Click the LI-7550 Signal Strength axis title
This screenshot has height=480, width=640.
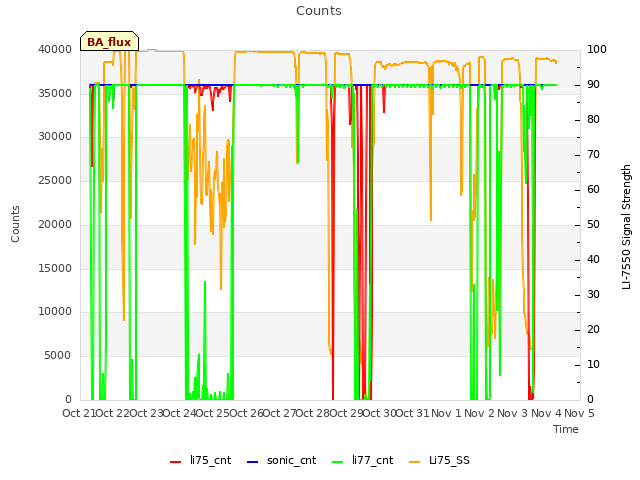(x=626, y=227)
